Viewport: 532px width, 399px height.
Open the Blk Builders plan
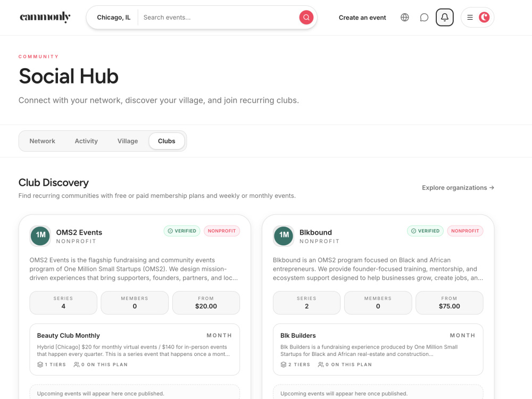[x=378, y=350]
